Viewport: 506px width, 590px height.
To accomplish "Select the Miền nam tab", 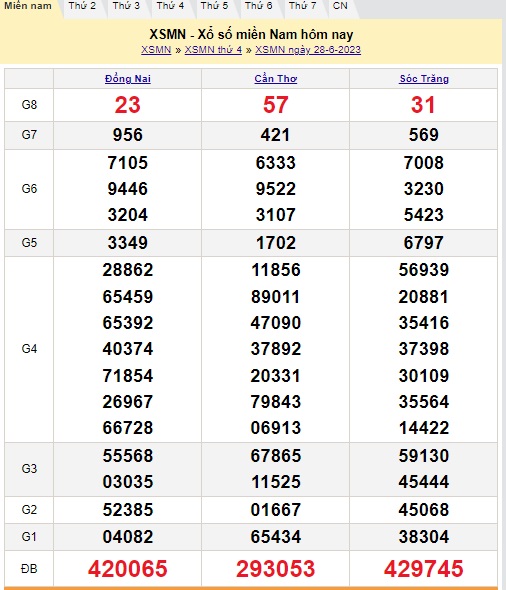I will (x=28, y=6).
